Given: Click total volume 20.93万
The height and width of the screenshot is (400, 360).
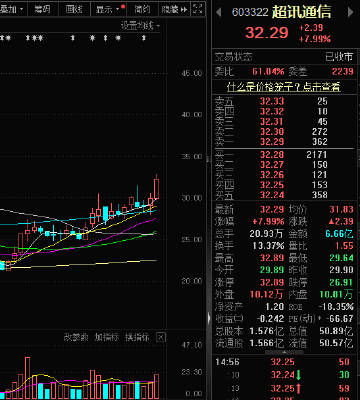Looking at the screenshot, I should click(266, 233).
